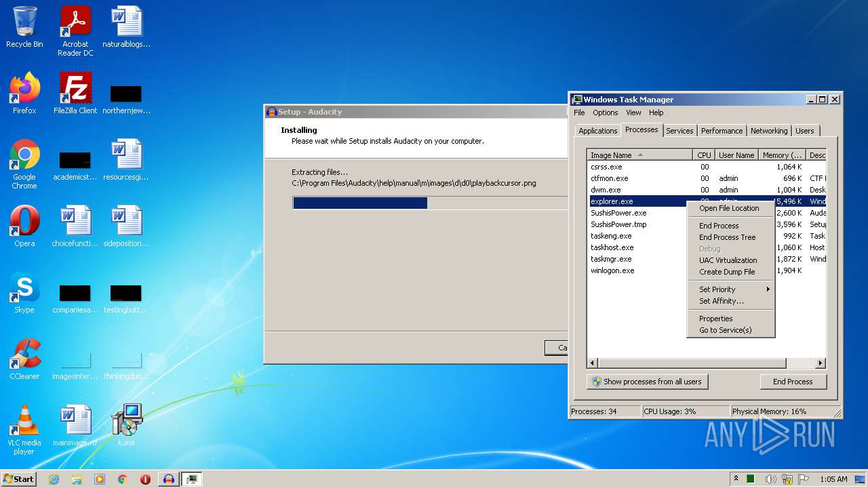Click the horizontal scrollbar right arrow
Viewport: 868px width, 488px height.
(820, 363)
